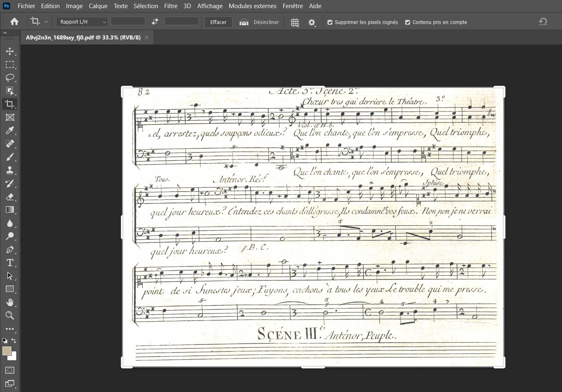This screenshot has width=562, height=392.
Task: Select the Gradient tool
Action: pos(10,210)
